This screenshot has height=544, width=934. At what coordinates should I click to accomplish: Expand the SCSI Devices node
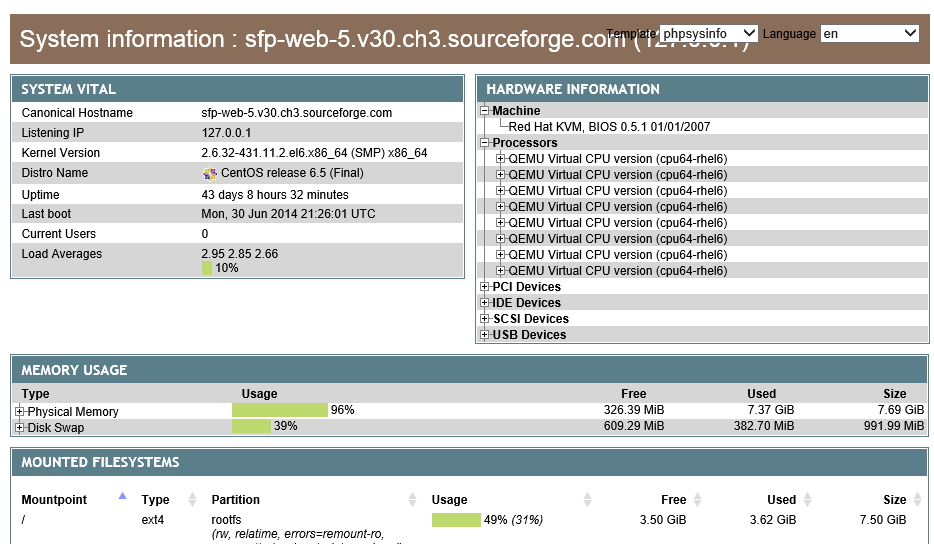pos(485,319)
